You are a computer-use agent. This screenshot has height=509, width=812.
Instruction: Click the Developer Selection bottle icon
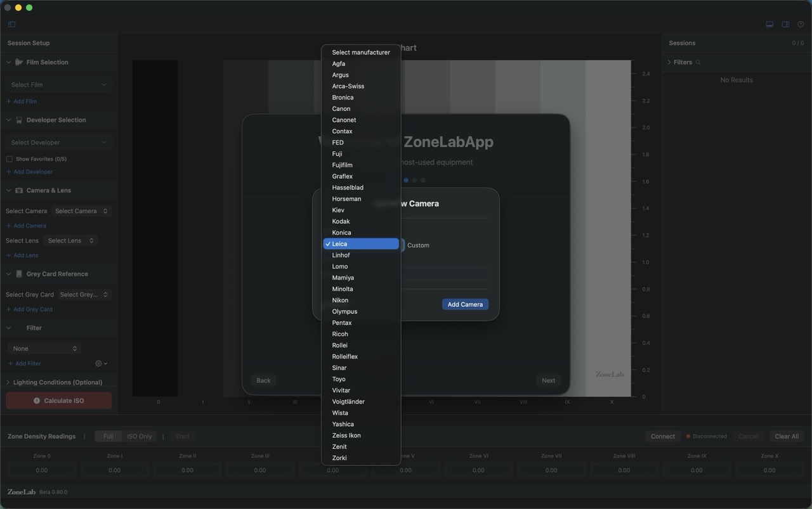coord(19,120)
